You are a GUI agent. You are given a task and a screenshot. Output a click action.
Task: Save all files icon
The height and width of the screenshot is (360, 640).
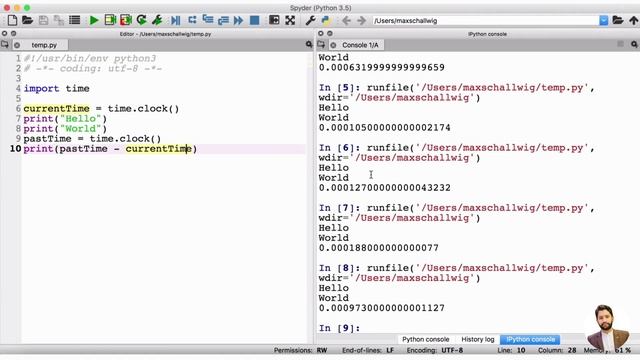59,20
